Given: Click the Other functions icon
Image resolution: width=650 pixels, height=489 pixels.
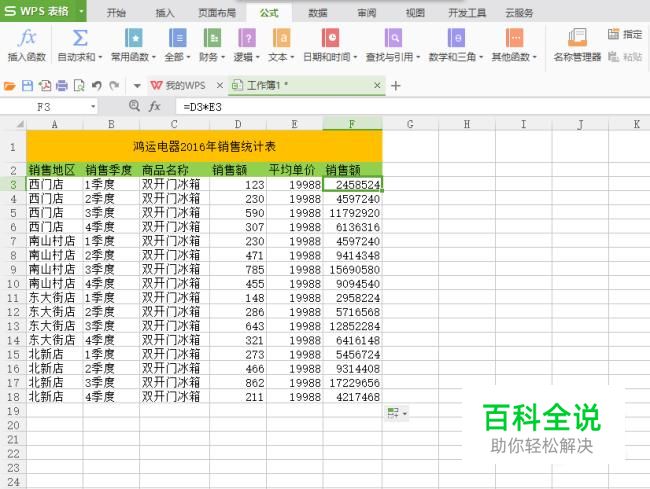Looking at the screenshot, I should pyautogui.click(x=514, y=38).
